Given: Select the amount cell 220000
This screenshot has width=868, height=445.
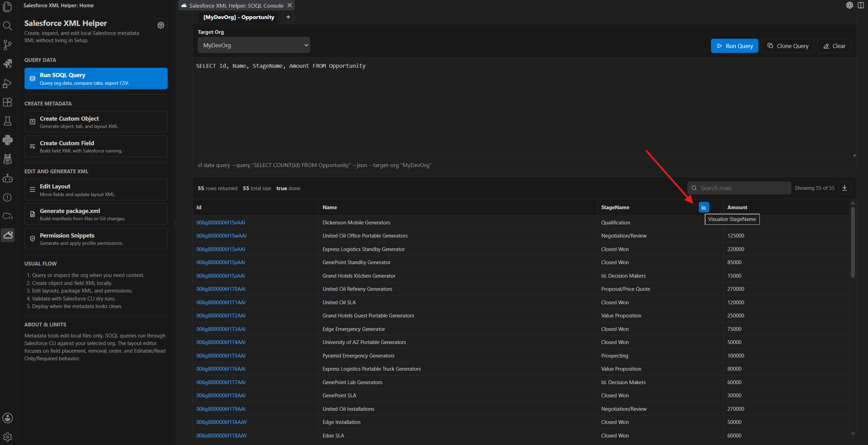Looking at the screenshot, I should pos(786,249).
